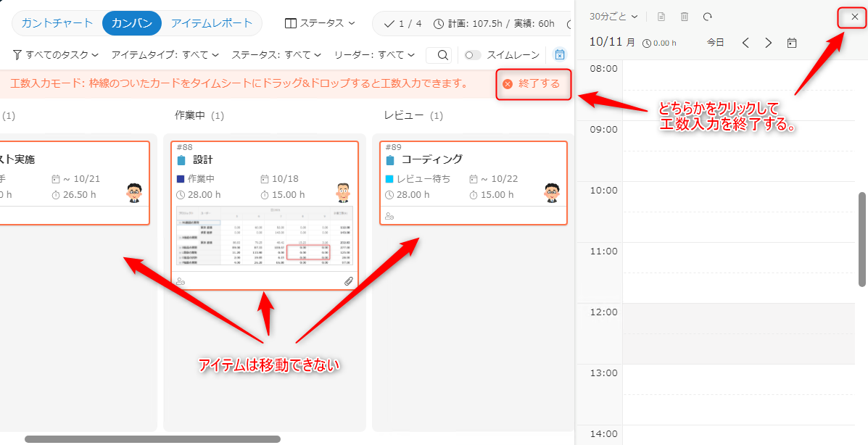
Task: Click the timesheet calendar icon in filter bar
Action: tap(559, 55)
